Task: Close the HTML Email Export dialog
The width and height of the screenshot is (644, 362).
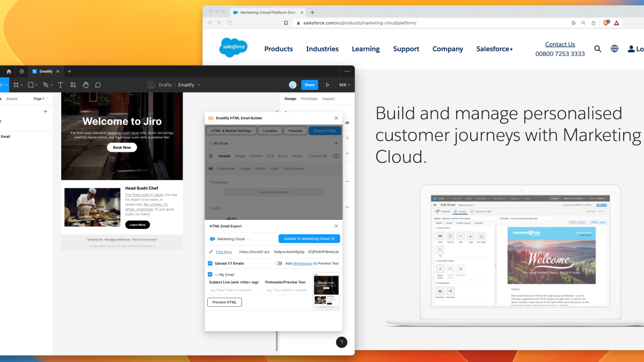Action: pos(336,226)
